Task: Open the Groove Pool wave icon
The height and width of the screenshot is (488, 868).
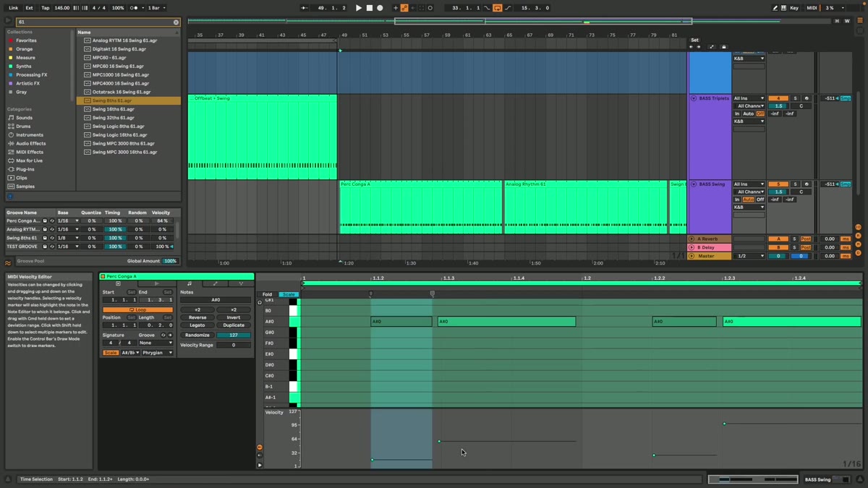Action: 8,262
